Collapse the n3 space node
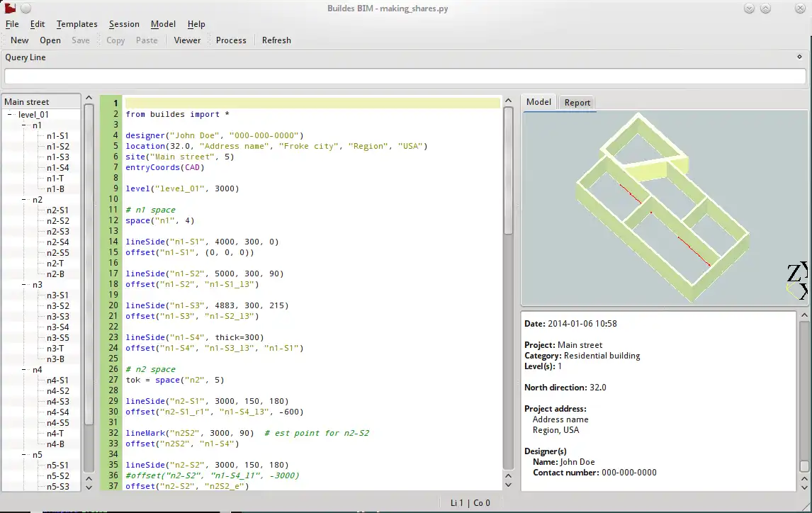The width and height of the screenshot is (812, 513). click(x=24, y=285)
